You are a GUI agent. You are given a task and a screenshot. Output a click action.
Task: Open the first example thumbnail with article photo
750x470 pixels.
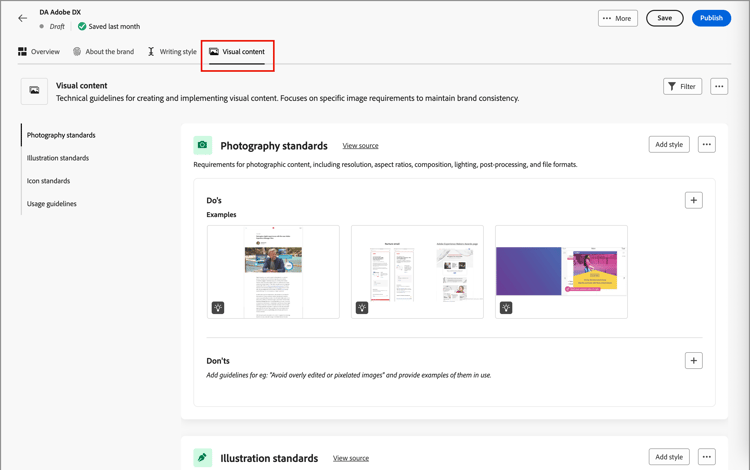tap(273, 272)
